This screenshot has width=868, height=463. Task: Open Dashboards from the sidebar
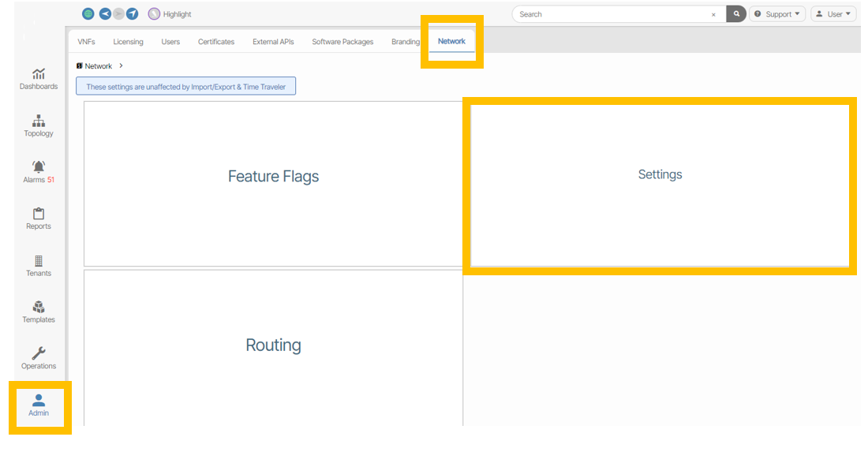pyautogui.click(x=39, y=78)
